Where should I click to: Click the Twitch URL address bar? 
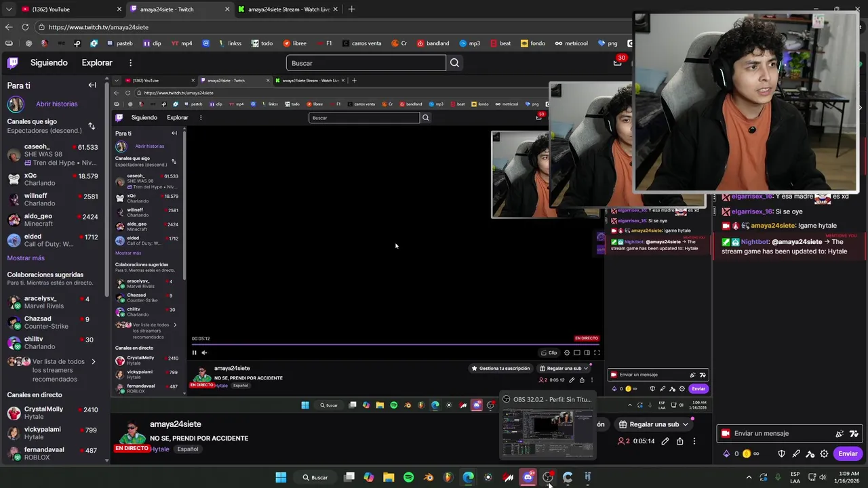click(332, 27)
